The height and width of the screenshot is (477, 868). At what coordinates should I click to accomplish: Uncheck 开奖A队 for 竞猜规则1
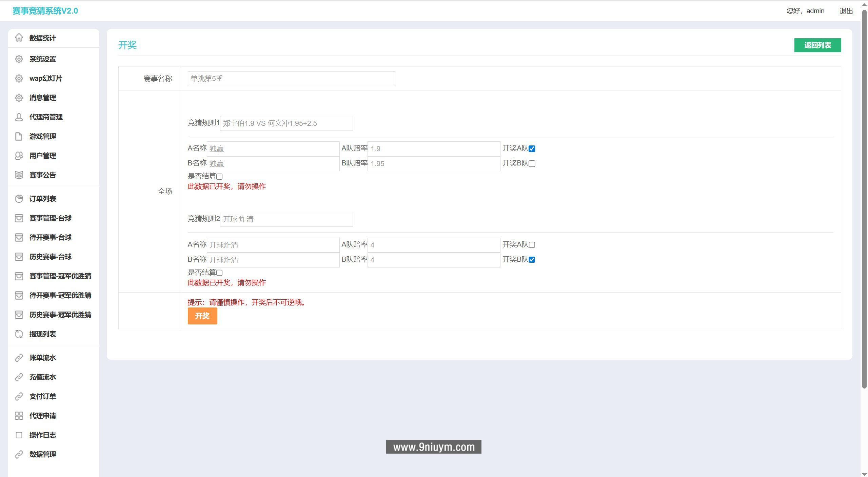532,149
